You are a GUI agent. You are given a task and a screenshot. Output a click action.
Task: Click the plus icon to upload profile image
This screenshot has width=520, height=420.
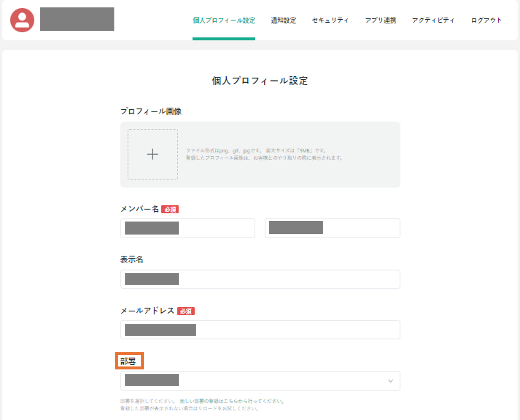(153, 154)
